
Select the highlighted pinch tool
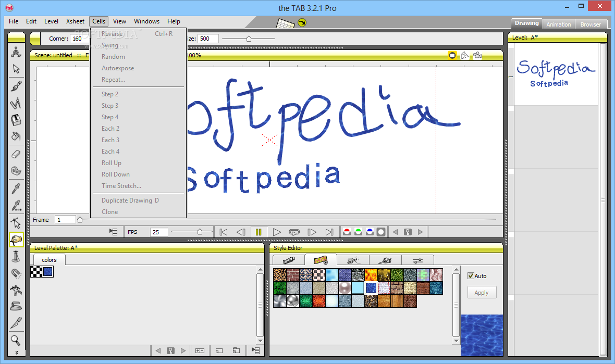pyautogui.click(x=16, y=240)
